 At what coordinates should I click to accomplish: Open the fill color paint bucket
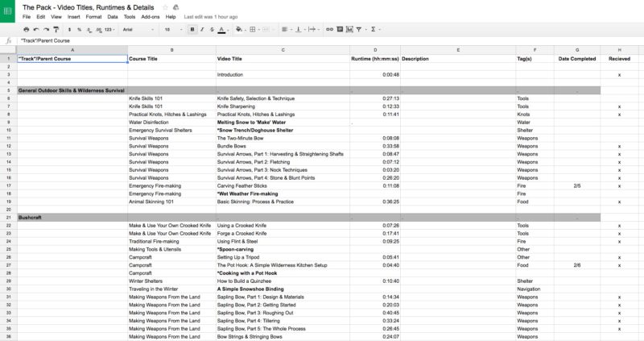[x=239, y=30]
